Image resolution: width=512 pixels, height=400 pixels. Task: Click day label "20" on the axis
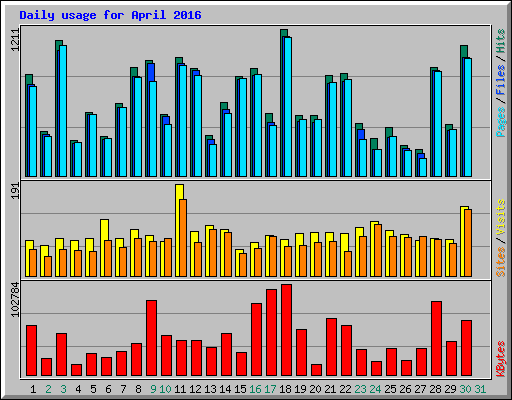(x=315, y=389)
